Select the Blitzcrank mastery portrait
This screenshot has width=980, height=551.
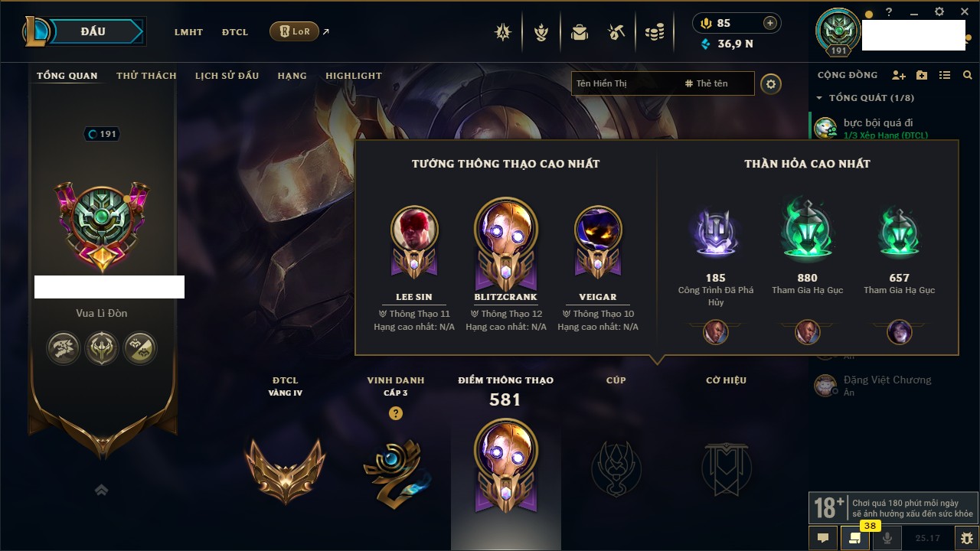[506, 230]
